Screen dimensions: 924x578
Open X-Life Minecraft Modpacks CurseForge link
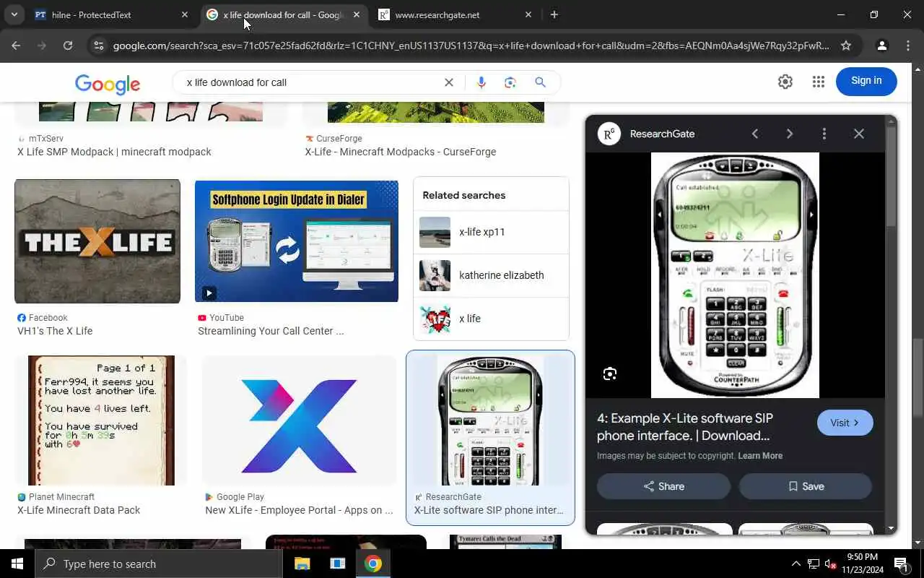coord(400,152)
